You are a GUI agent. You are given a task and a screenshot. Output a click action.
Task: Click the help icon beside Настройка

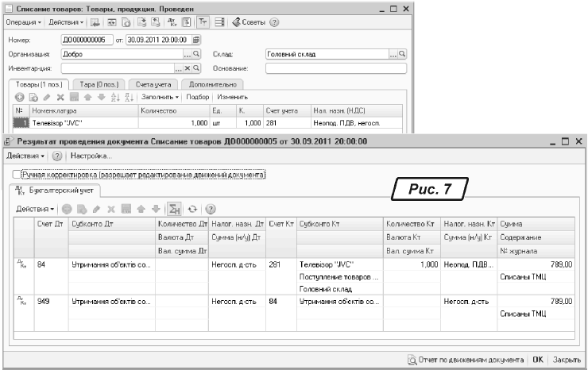coord(56,156)
